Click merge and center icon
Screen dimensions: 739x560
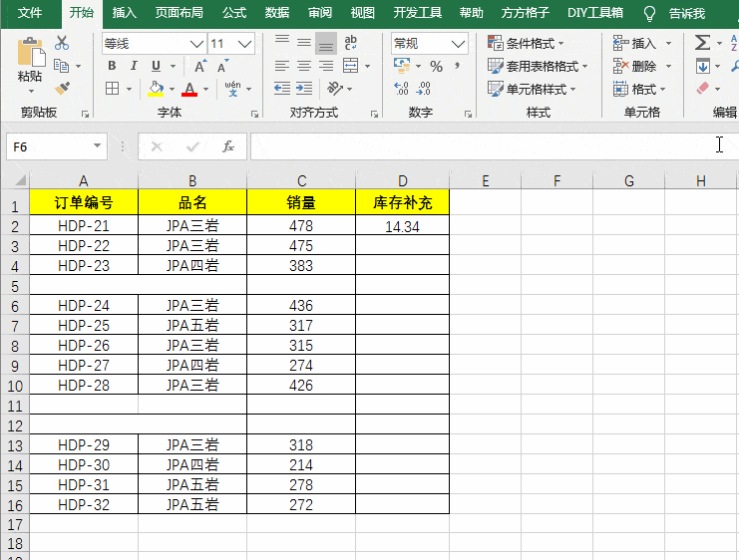pos(351,66)
